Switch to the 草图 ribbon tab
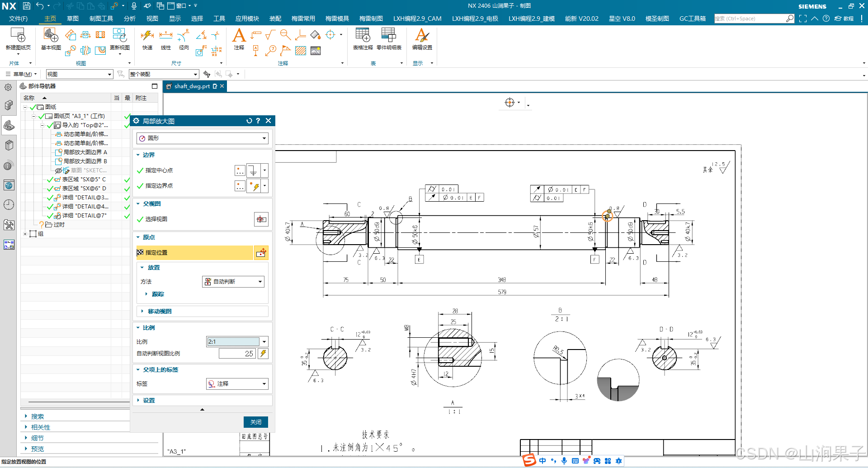The image size is (868, 468). click(x=72, y=19)
